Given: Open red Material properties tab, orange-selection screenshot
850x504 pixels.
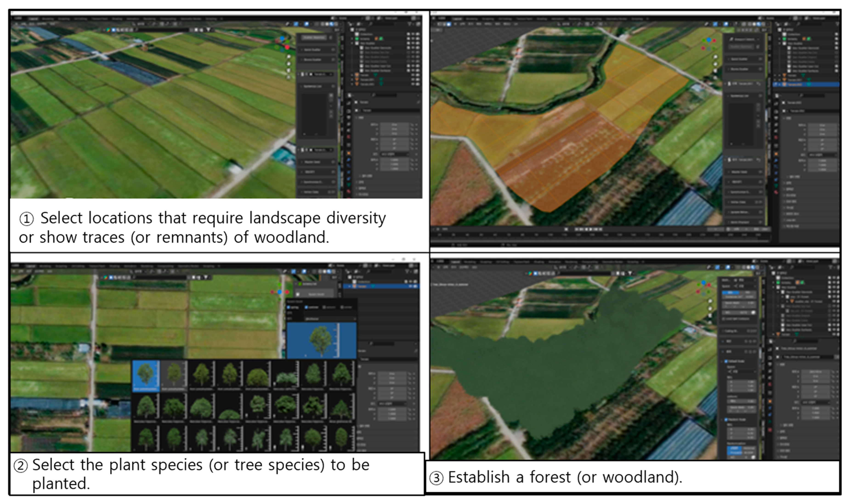Looking at the screenshot, I should pyautogui.click(x=776, y=192).
